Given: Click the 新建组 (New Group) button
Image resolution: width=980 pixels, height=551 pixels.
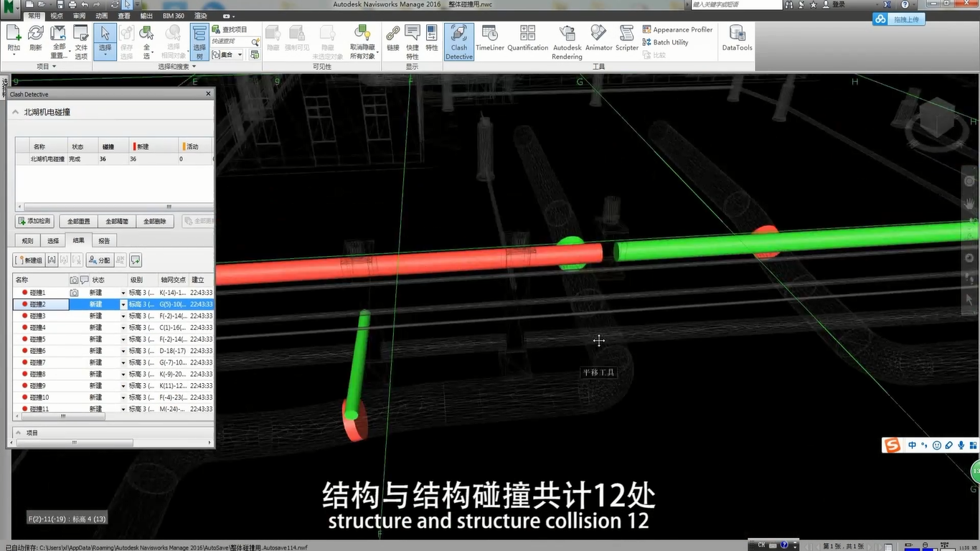Looking at the screenshot, I should pyautogui.click(x=29, y=260).
